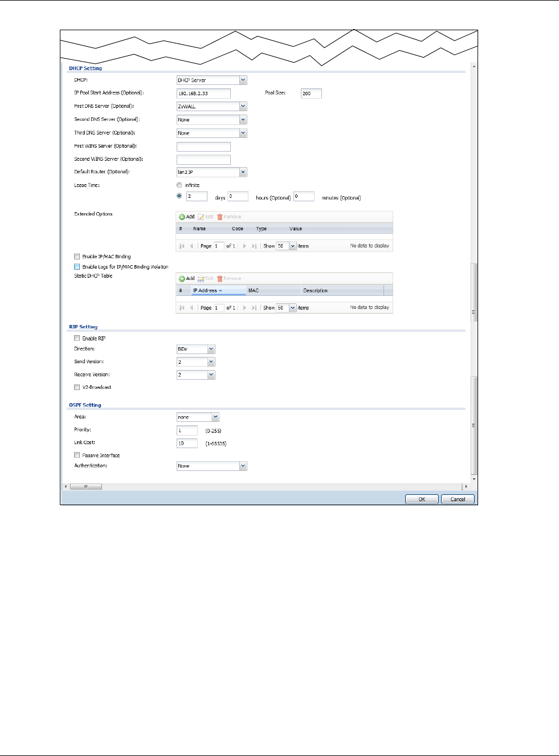Viewport: 559px width, 756px height.
Task: Click the MAC column header
Action: [274, 291]
